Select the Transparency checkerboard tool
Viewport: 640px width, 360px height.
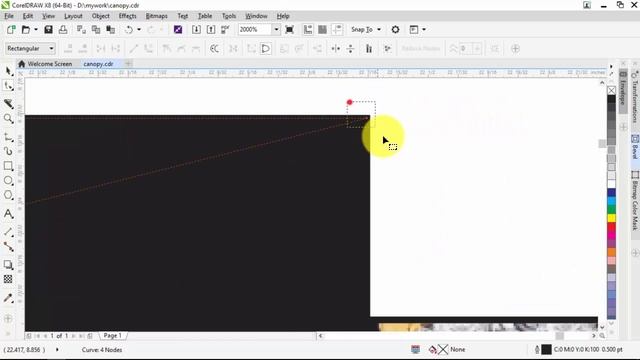(8, 279)
